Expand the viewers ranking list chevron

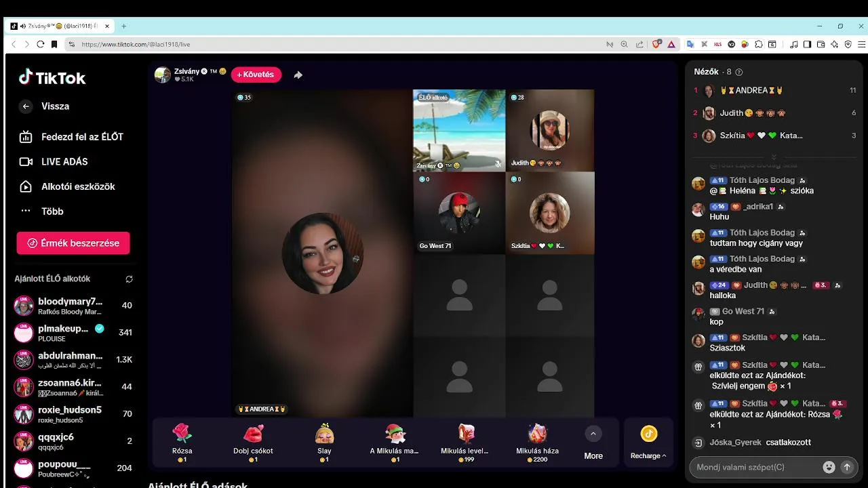point(774,157)
